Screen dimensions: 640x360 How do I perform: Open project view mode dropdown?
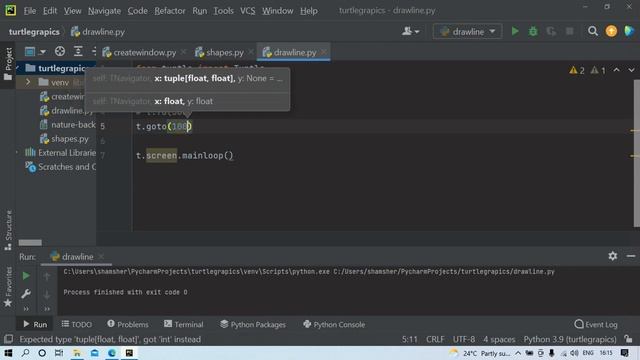pos(35,51)
